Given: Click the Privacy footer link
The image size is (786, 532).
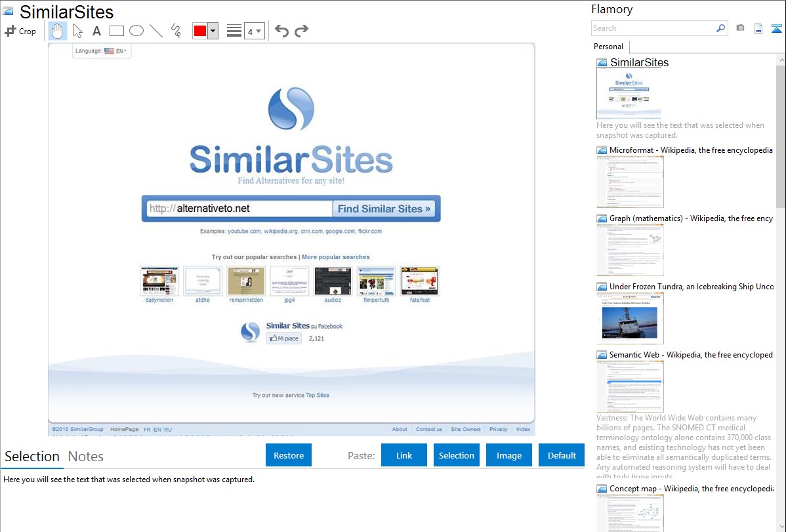Looking at the screenshot, I should [x=498, y=429].
